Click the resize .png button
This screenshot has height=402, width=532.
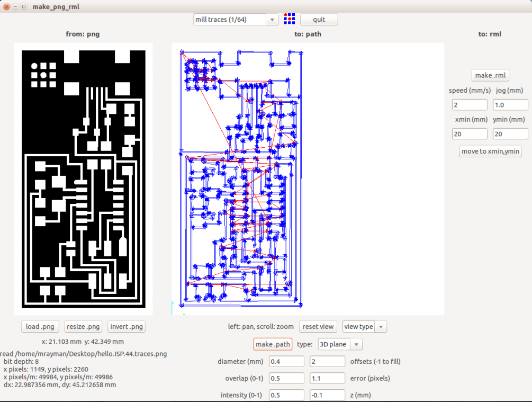coord(83,326)
